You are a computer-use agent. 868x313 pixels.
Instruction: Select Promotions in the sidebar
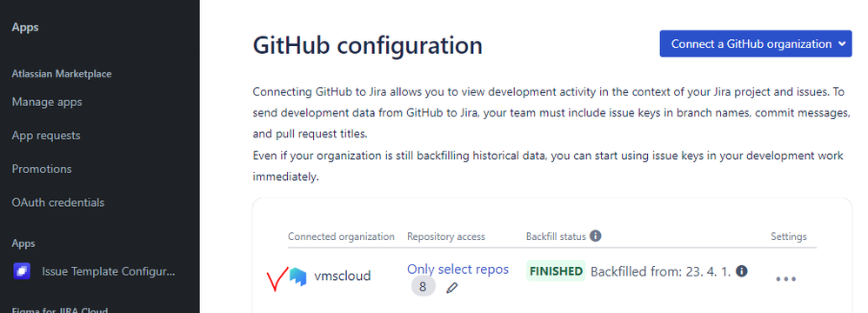pos(42,169)
